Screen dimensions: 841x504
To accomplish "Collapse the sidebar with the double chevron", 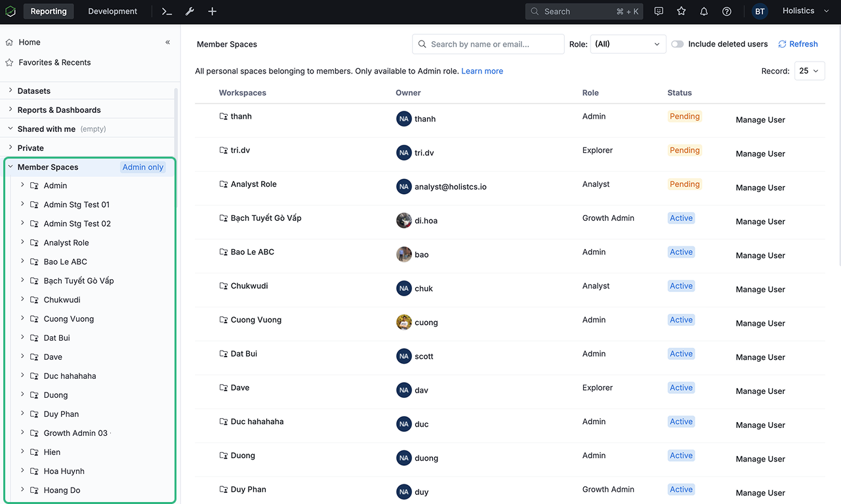I will [168, 41].
